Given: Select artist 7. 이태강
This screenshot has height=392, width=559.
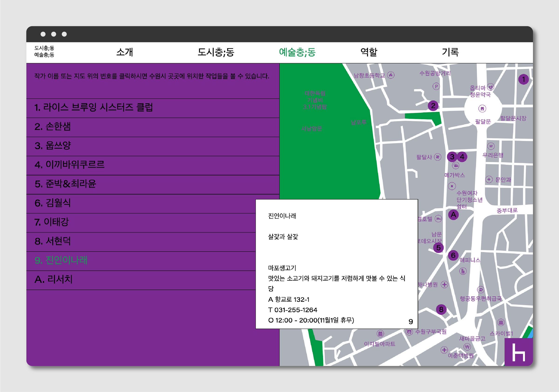Looking at the screenshot, I should [141, 223].
